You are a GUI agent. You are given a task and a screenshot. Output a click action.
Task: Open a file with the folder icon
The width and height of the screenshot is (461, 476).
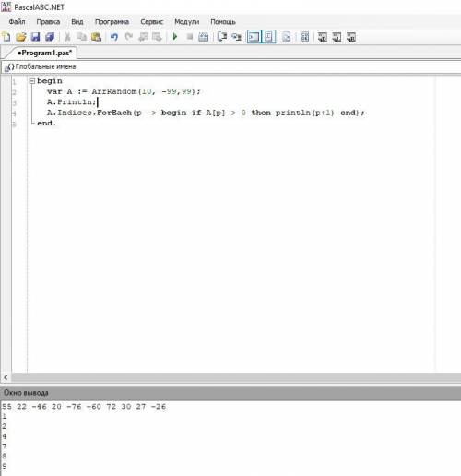coord(21,37)
